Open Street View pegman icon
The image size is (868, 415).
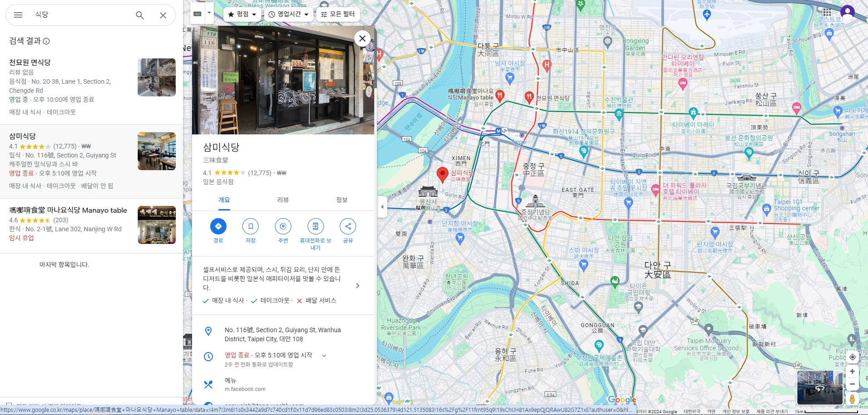tap(852, 399)
